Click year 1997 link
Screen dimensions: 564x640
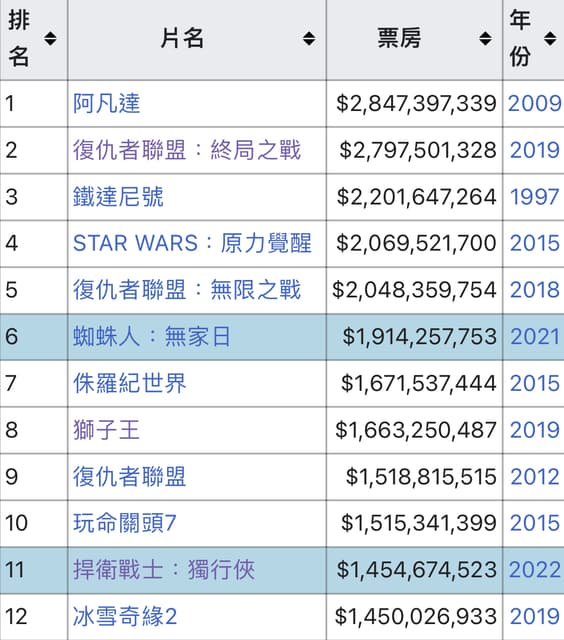click(535, 197)
